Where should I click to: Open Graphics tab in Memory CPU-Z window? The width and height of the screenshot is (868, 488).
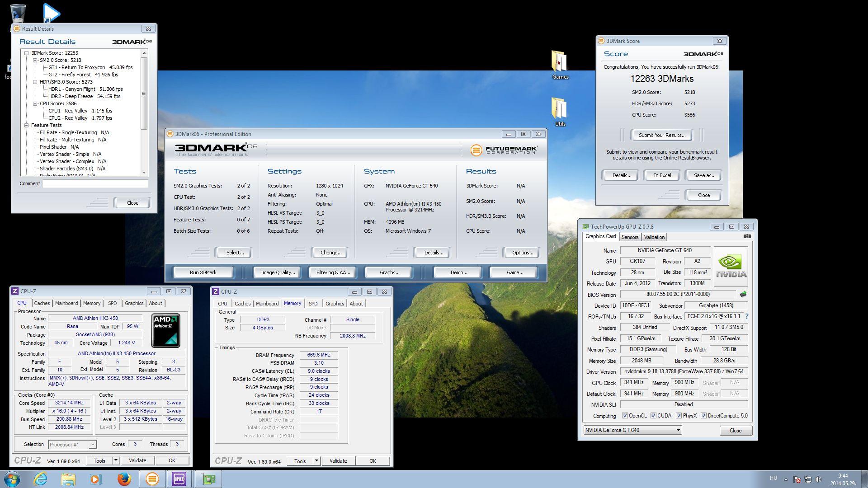(335, 304)
